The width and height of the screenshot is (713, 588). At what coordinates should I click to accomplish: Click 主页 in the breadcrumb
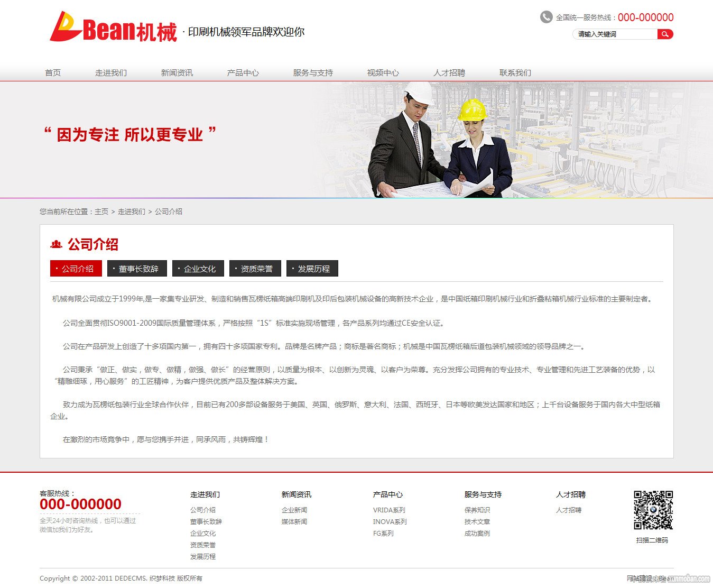pyautogui.click(x=101, y=212)
